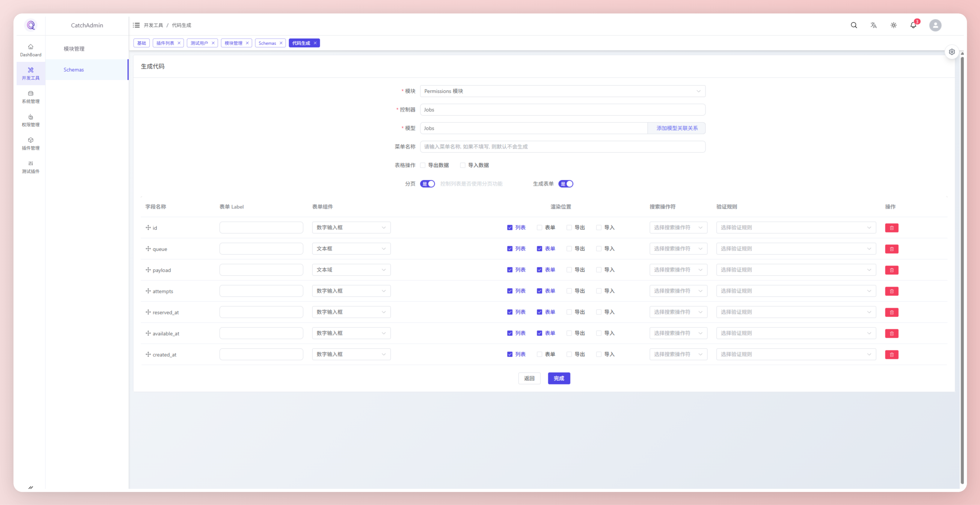The height and width of the screenshot is (505, 980).
Task: Delete the payload field row
Action: [x=891, y=270]
